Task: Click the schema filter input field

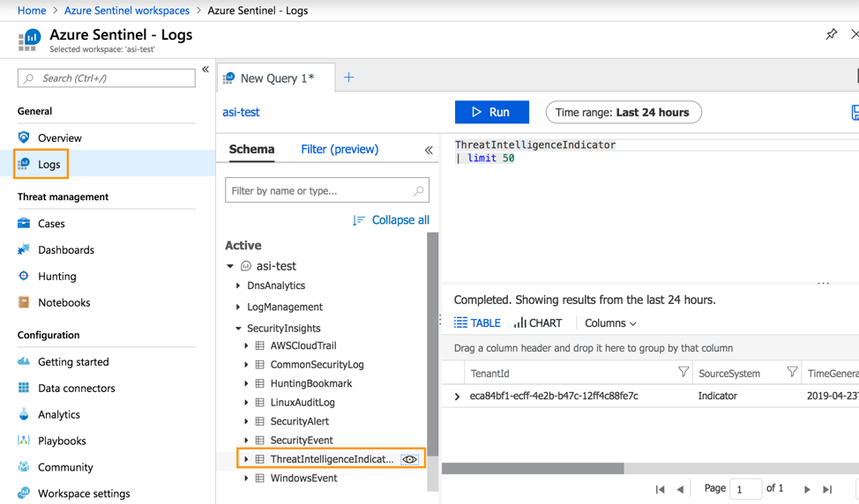Action: click(x=319, y=190)
